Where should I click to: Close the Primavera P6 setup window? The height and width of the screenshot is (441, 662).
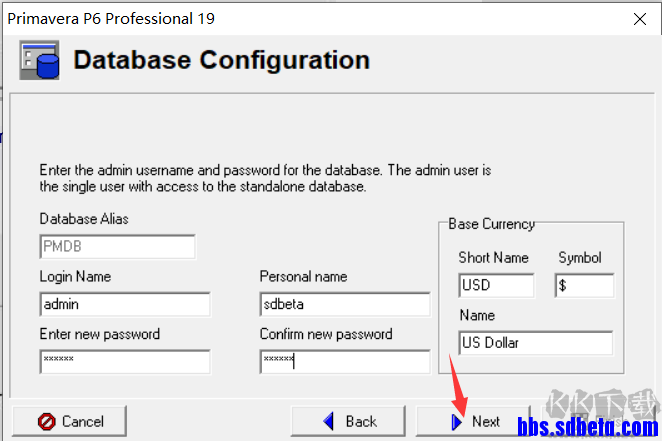(x=638, y=18)
